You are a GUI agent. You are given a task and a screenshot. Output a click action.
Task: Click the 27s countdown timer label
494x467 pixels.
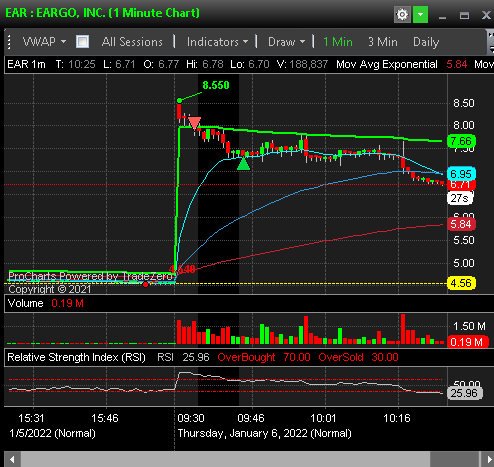(460, 198)
